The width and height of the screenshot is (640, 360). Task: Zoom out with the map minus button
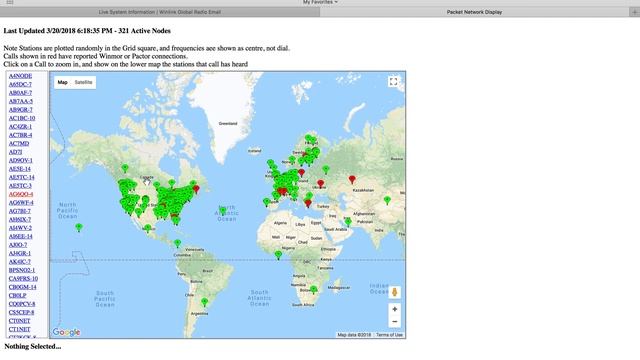click(x=394, y=322)
